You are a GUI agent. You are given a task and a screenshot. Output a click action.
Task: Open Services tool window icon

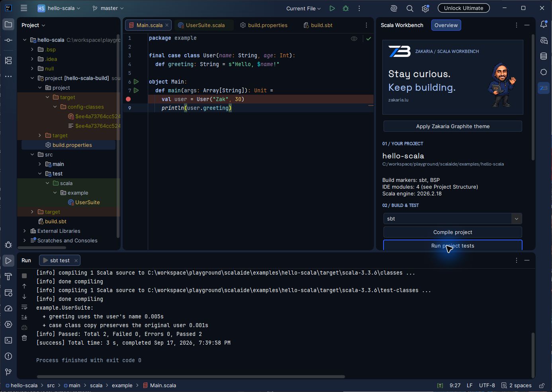pyautogui.click(x=8, y=324)
